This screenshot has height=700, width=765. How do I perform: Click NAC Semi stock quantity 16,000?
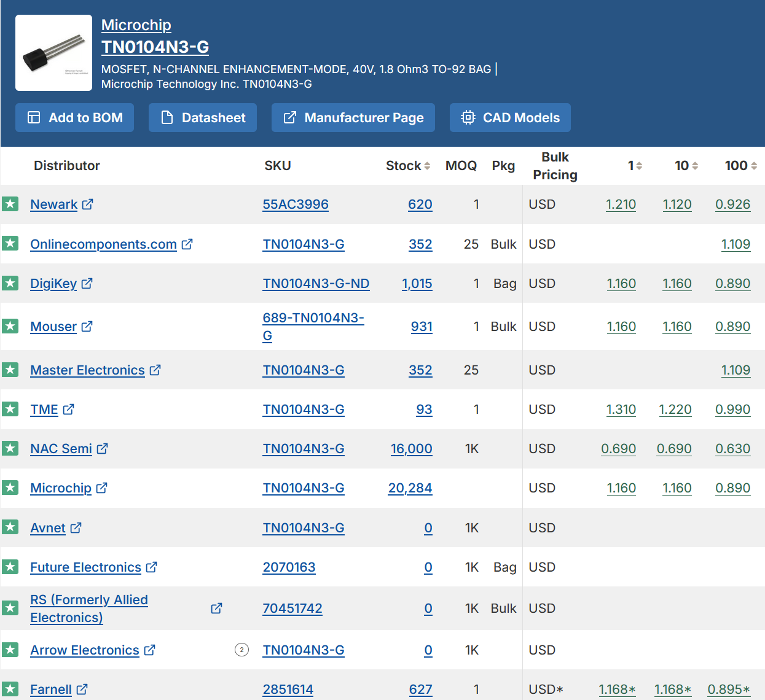(412, 449)
